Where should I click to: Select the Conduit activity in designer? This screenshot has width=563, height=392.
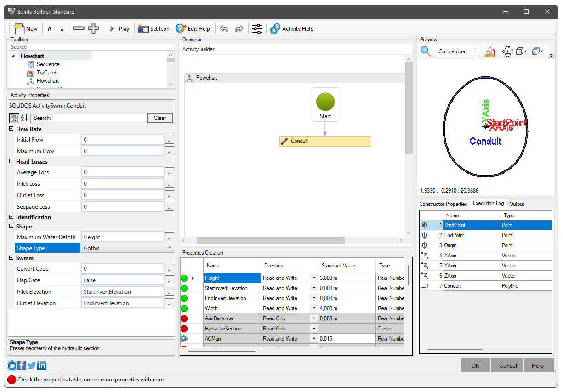click(x=325, y=141)
